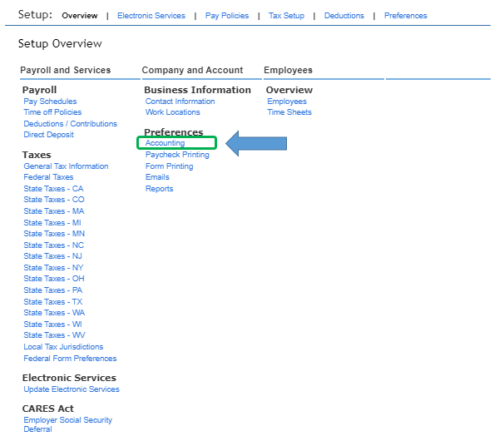This screenshot has width=504, height=436.
Task: Open Local Tax Jurisdictions
Action: point(63,347)
